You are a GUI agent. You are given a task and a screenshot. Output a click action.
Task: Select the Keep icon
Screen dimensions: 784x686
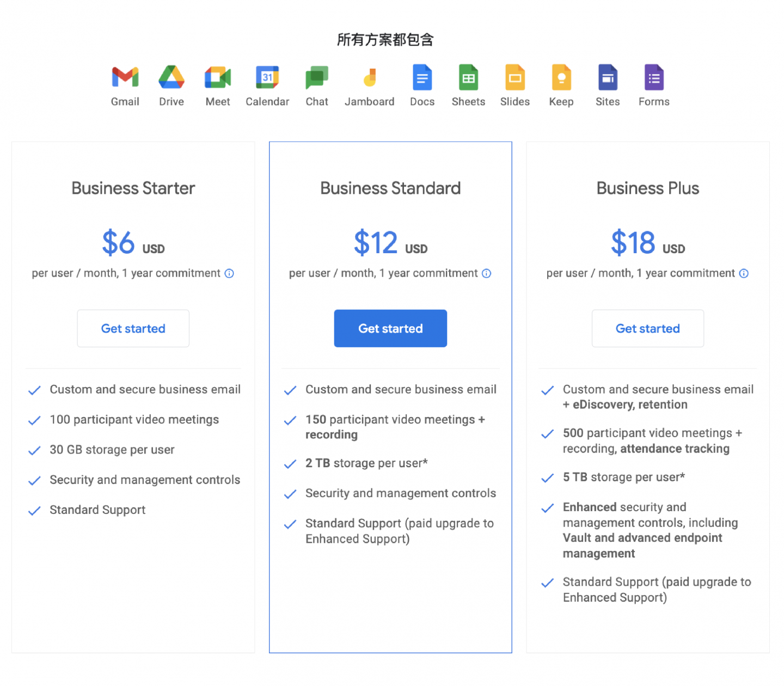pos(561,77)
